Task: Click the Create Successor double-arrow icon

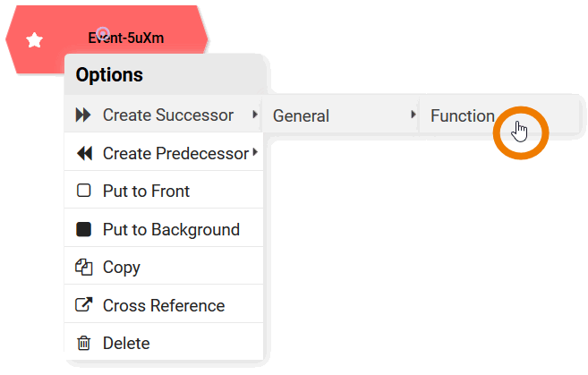Action: click(84, 115)
